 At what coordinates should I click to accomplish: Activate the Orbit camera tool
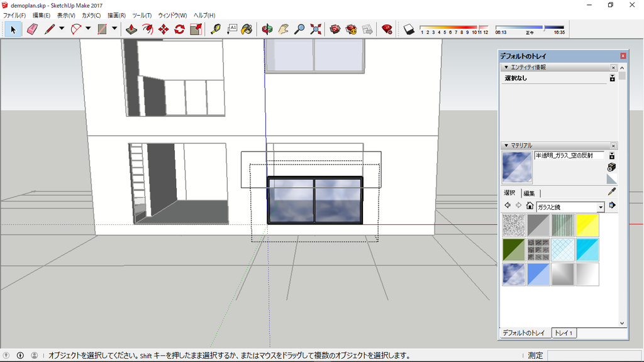pos(267,29)
